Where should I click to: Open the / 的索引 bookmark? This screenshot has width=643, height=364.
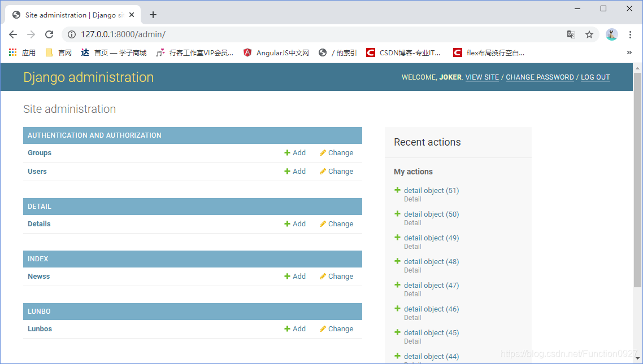point(337,52)
